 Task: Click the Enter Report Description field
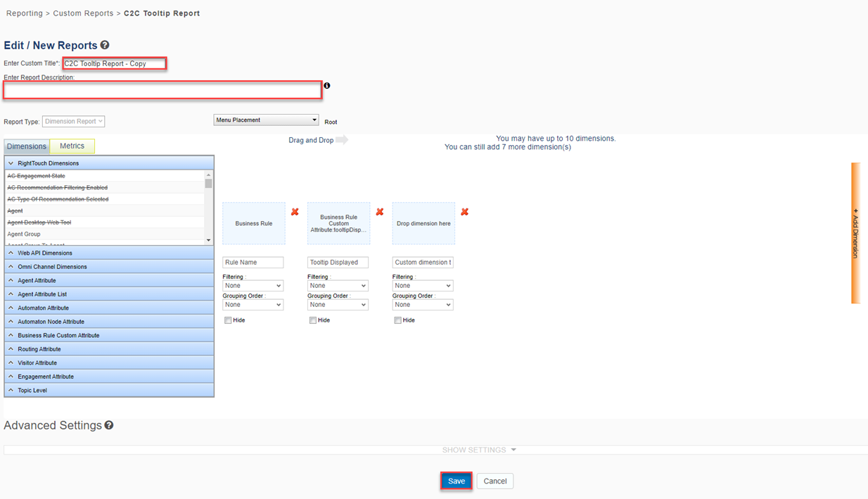tap(162, 90)
